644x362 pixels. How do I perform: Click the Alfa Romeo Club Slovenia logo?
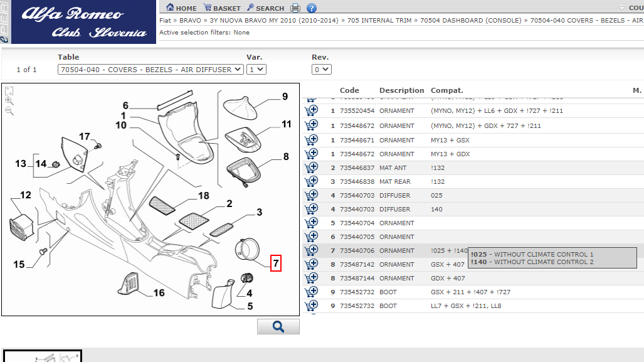tap(84, 22)
